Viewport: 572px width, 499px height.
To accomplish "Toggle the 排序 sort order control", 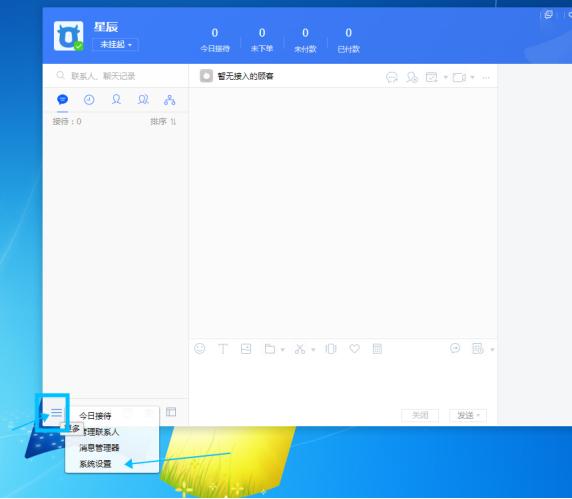I will [x=163, y=121].
